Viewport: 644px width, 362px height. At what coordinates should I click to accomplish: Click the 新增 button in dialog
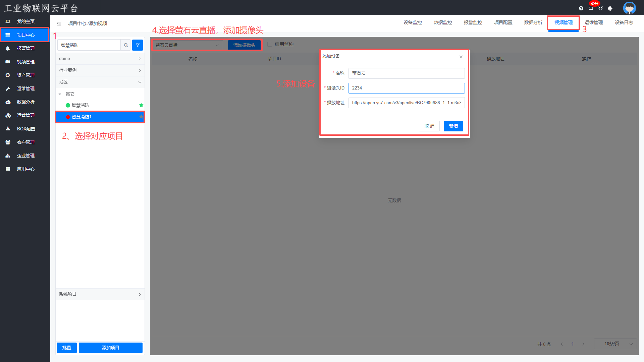coord(453,126)
